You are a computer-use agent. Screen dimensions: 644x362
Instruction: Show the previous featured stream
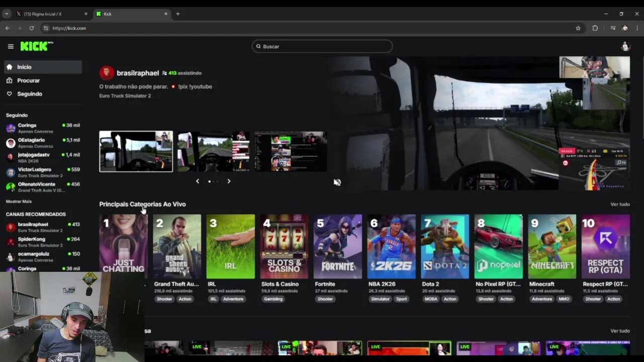(x=197, y=181)
